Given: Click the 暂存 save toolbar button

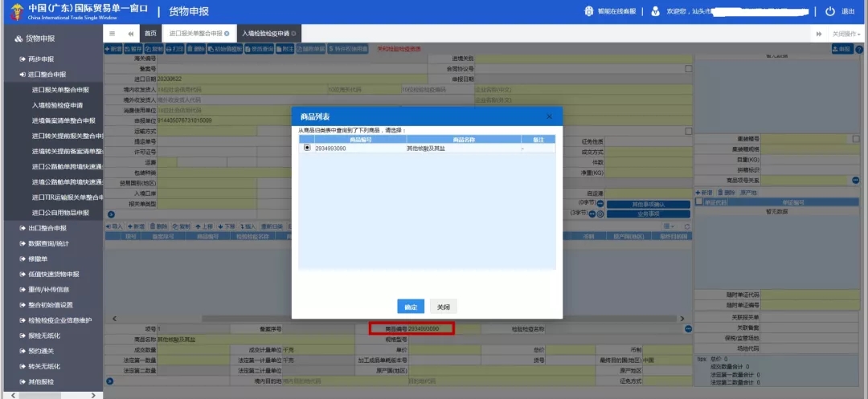Looking at the screenshot, I should (133, 49).
